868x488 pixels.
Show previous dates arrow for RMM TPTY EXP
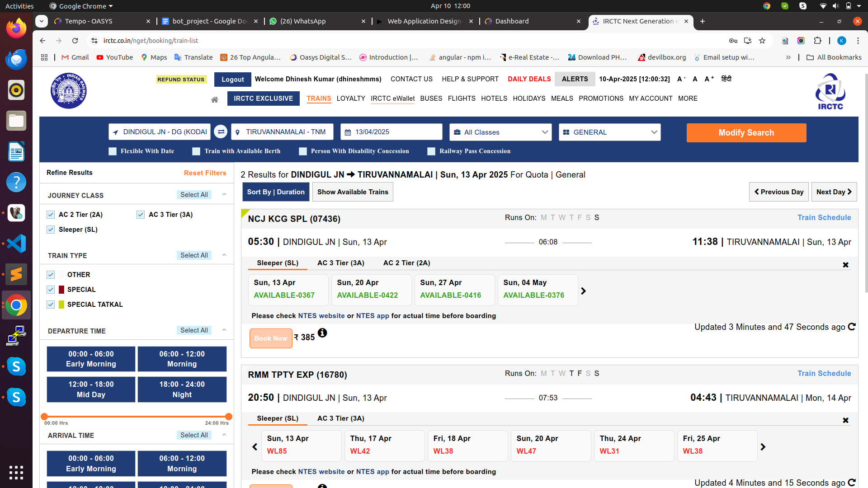pos(255,447)
